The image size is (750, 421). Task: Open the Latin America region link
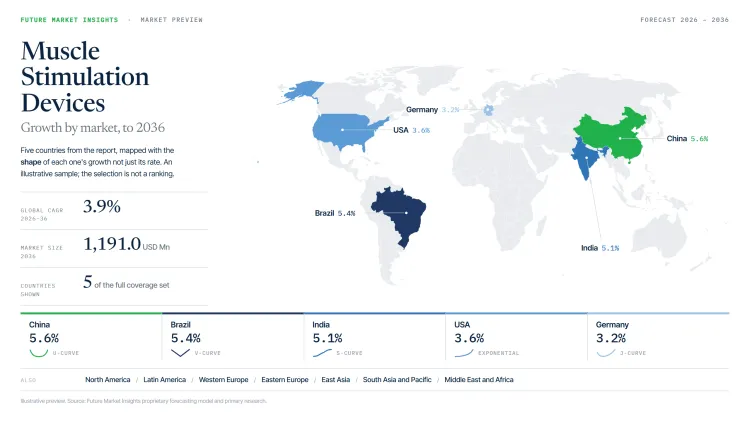coord(165,379)
